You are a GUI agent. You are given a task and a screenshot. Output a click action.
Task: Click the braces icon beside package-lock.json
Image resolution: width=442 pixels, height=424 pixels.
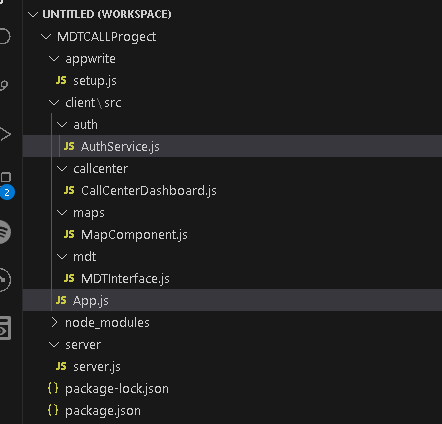point(53,388)
